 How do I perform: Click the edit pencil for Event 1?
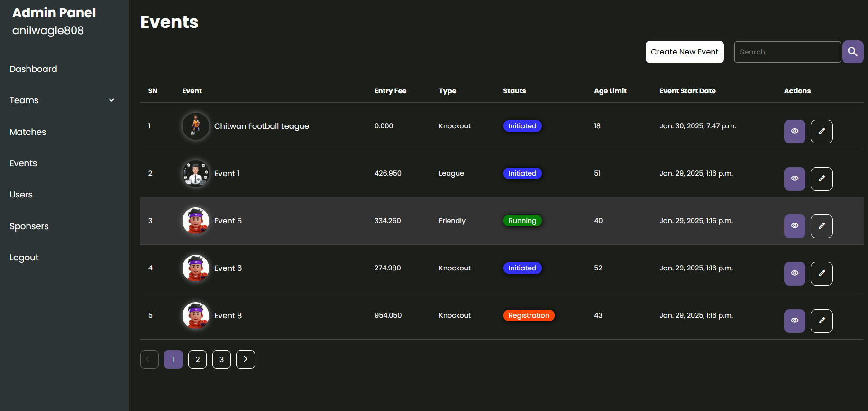click(822, 179)
